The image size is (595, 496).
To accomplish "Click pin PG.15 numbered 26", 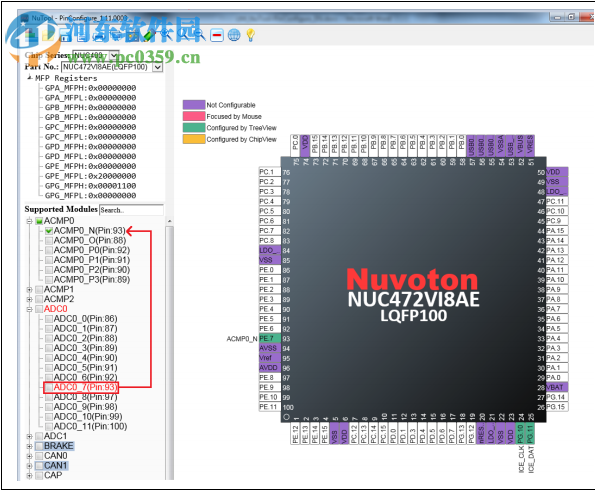I will click(557, 407).
